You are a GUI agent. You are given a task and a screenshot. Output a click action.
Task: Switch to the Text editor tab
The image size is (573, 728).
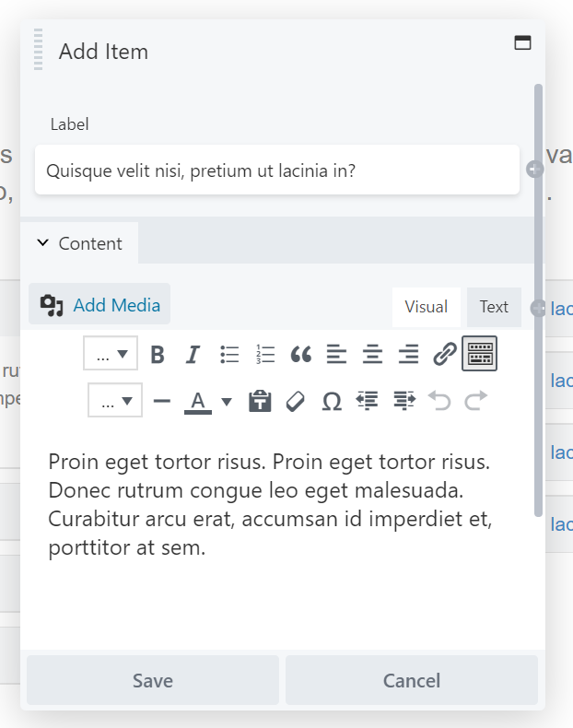tap(494, 307)
